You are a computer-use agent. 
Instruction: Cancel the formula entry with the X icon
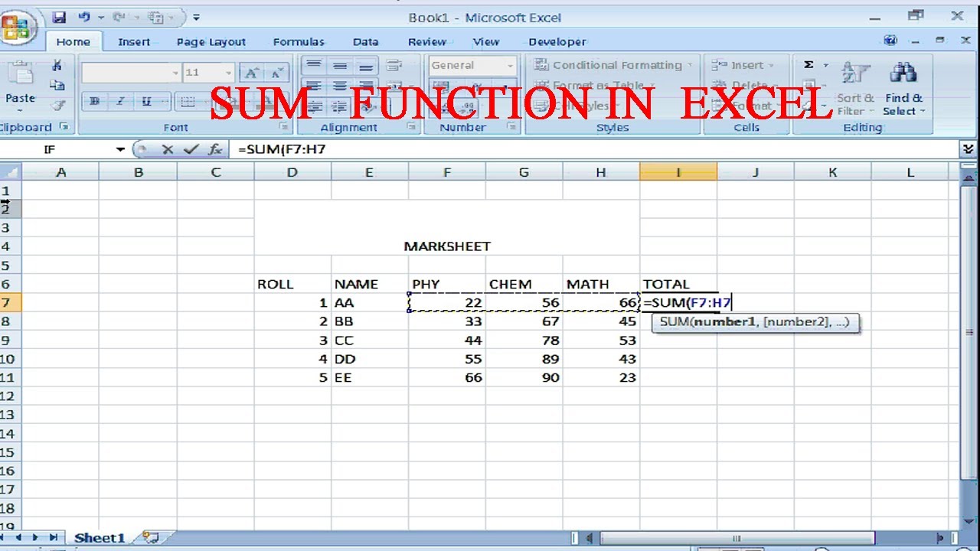pos(168,149)
